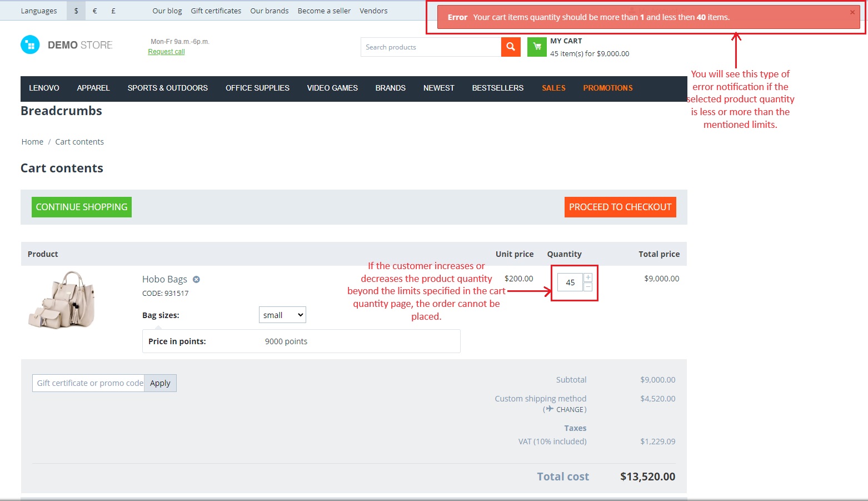Open the Brands menu item
868x501 pixels.
tap(391, 88)
